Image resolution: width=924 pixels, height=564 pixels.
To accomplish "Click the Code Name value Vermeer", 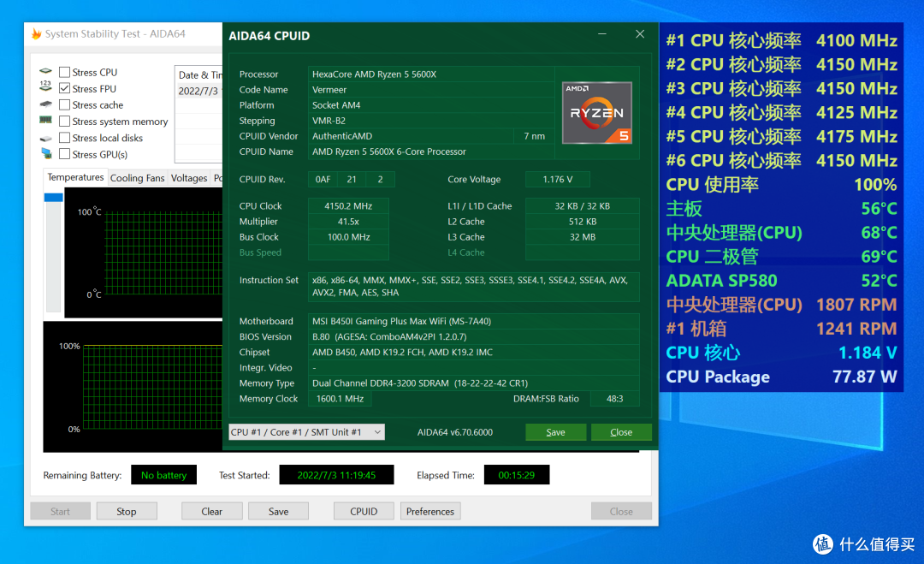I will point(430,90).
